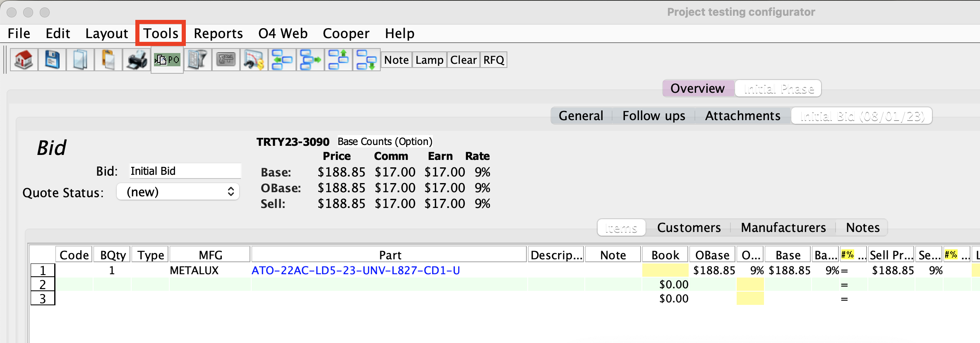Click the Lamp toolbar button
Screen dimensions: 980x343
[x=430, y=60]
